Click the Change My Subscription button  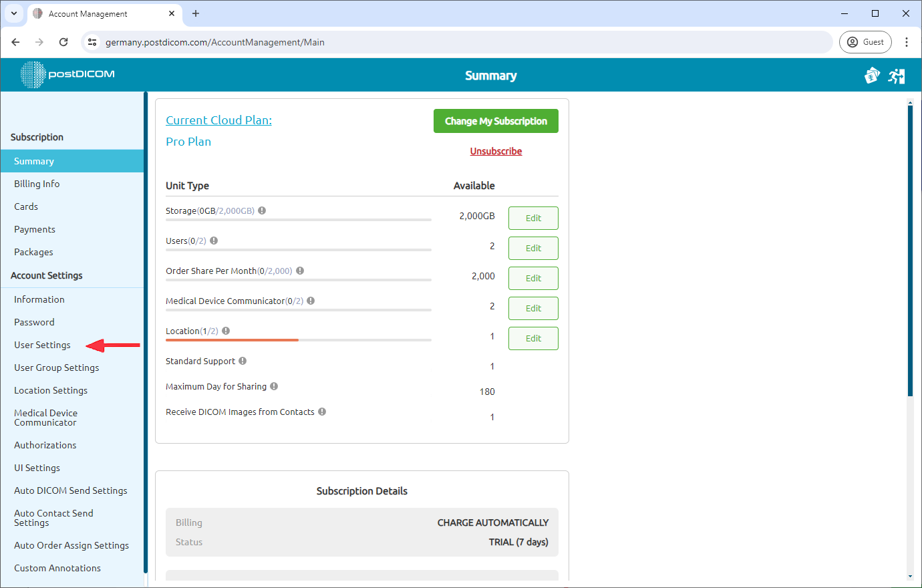pos(496,121)
